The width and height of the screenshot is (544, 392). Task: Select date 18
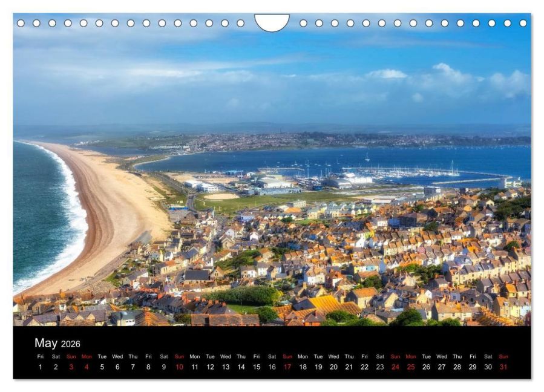click(303, 367)
